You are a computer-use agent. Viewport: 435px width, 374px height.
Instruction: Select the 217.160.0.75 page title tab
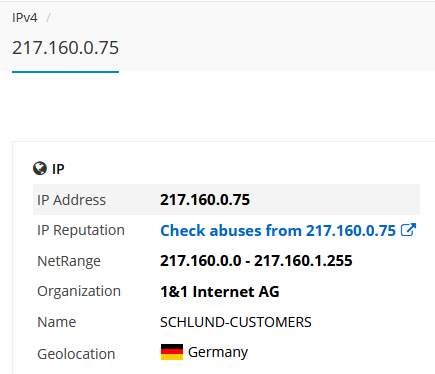tap(65, 48)
